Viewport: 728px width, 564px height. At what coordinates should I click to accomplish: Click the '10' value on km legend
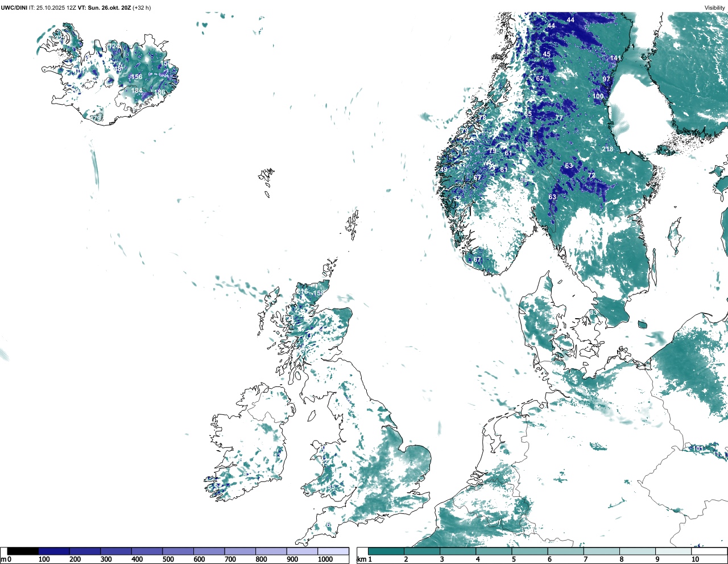coord(696,559)
